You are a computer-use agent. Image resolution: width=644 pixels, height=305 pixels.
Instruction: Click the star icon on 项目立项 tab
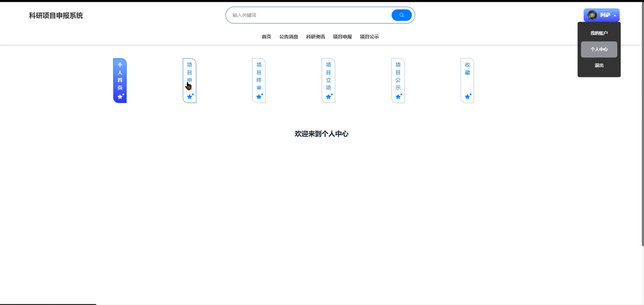329,97
